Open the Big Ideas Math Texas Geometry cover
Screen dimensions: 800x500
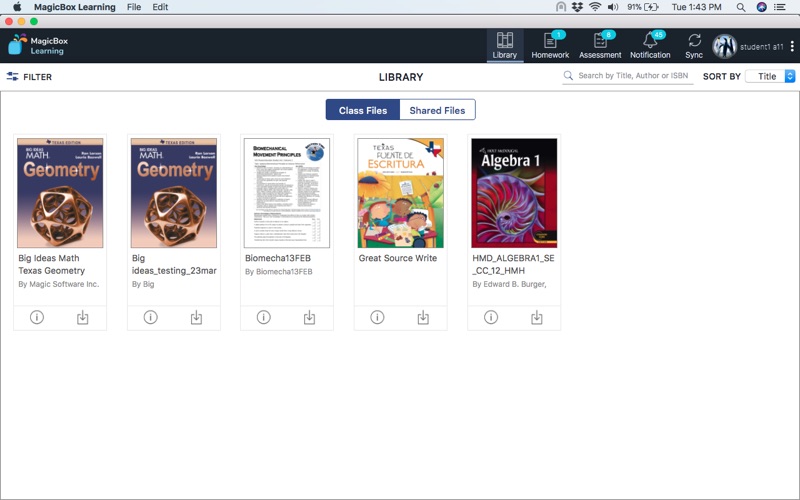[60, 193]
